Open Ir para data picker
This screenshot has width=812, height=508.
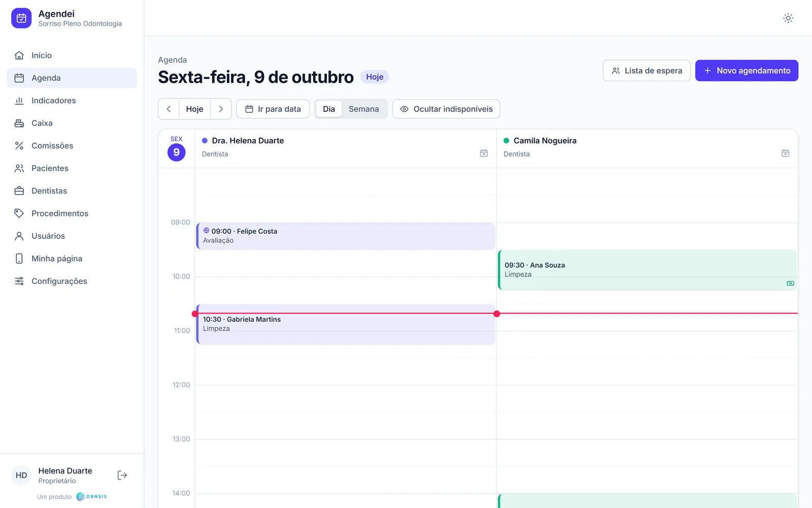click(x=273, y=109)
